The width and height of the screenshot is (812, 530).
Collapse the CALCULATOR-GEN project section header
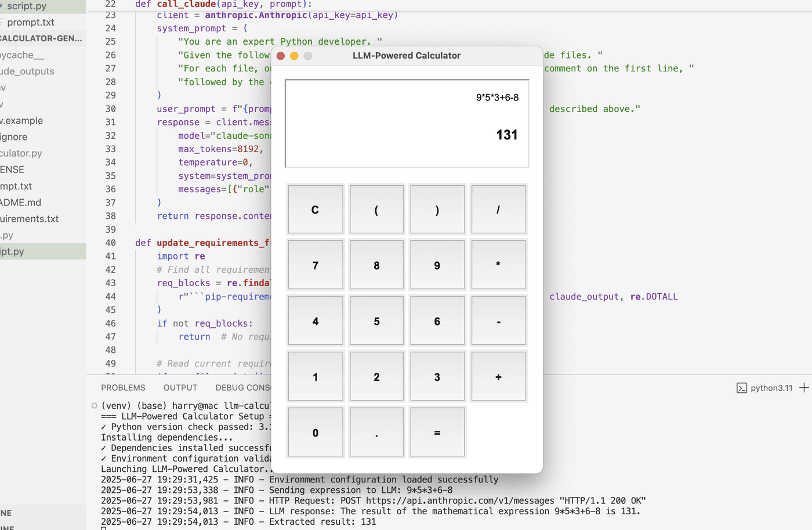click(x=43, y=38)
